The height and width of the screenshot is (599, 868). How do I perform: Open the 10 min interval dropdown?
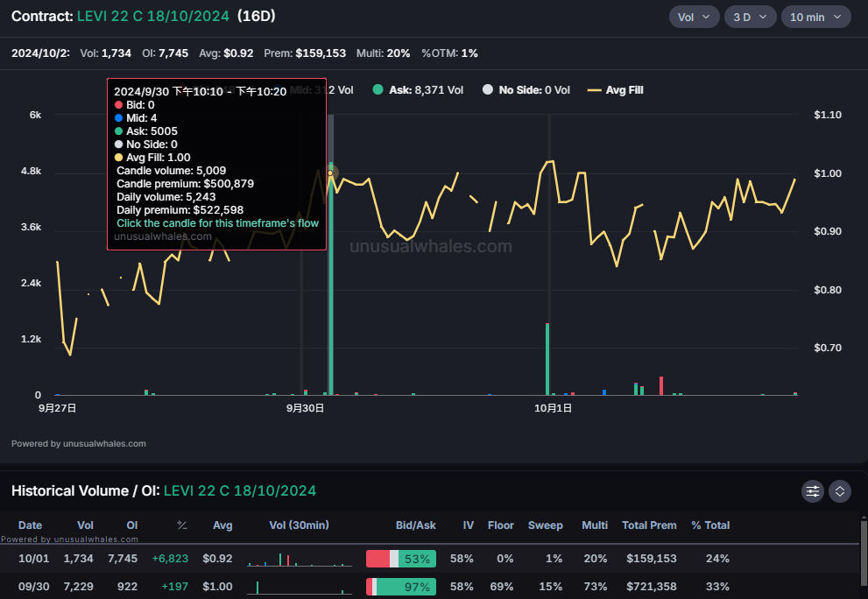[x=815, y=17]
